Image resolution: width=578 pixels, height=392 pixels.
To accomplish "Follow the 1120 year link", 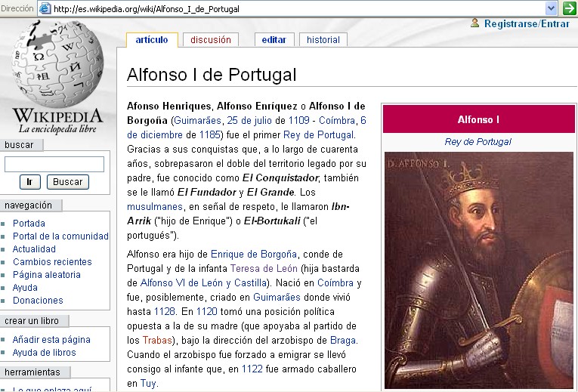I will coord(207,312).
